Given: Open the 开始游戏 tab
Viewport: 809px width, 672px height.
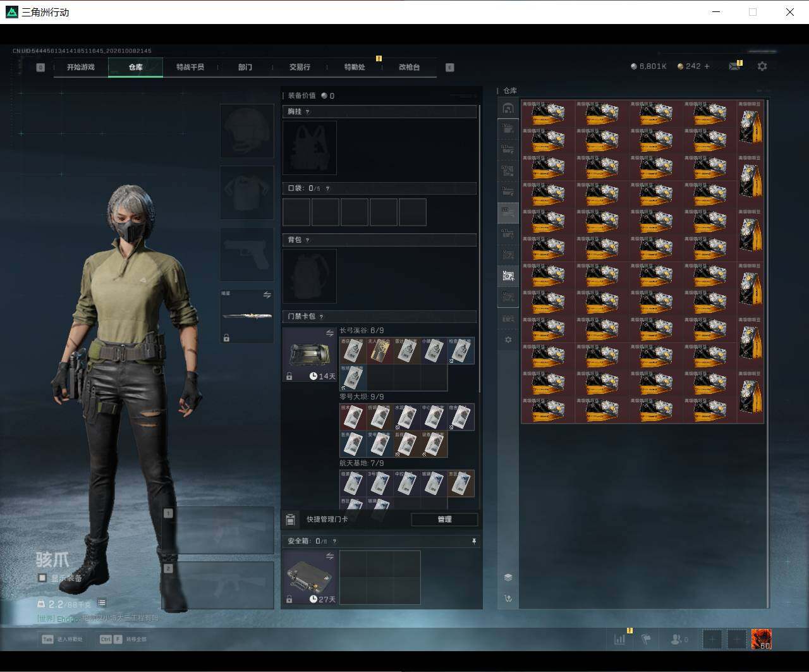Looking at the screenshot, I should coord(81,67).
